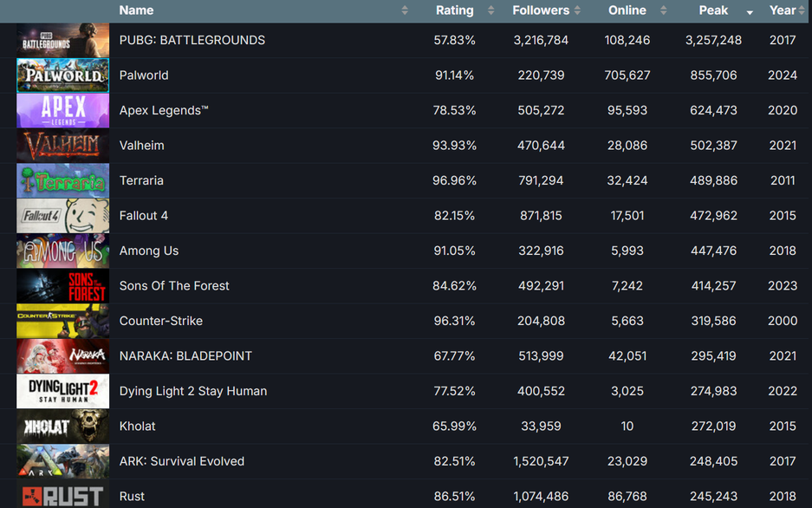Sort games by Online players header
The width and height of the screenshot is (812, 508).
click(x=627, y=10)
